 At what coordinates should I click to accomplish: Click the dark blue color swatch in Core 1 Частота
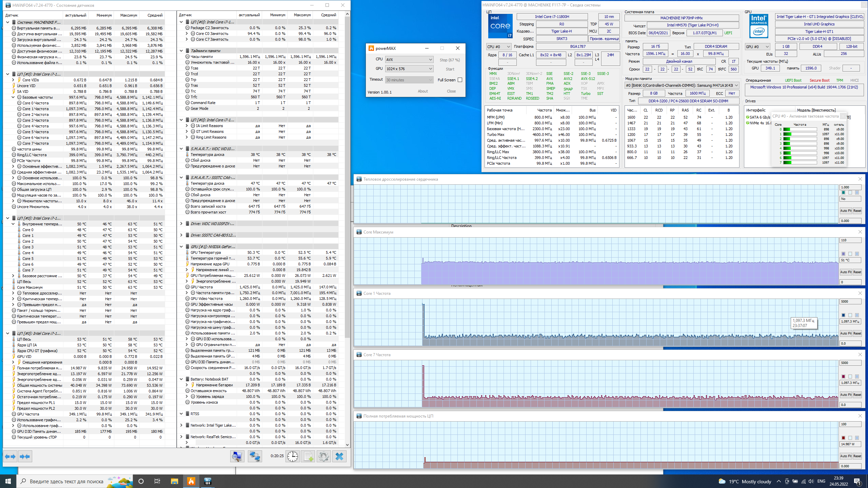click(843, 315)
